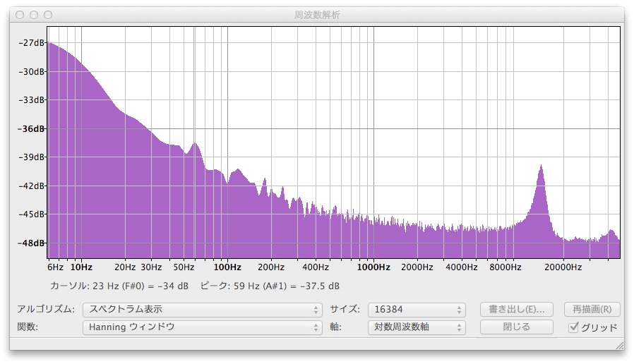
Task: Click the 20000Hz axis label
Action: pos(563,267)
